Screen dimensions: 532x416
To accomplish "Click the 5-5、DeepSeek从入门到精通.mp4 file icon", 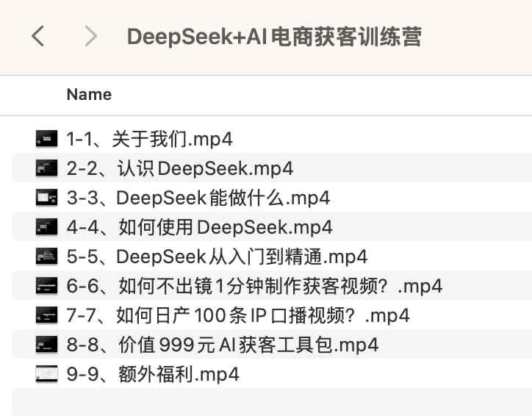I will pos(46,257).
